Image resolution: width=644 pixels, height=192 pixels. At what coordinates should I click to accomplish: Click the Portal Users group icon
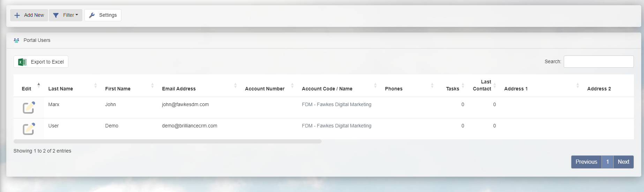(x=16, y=40)
